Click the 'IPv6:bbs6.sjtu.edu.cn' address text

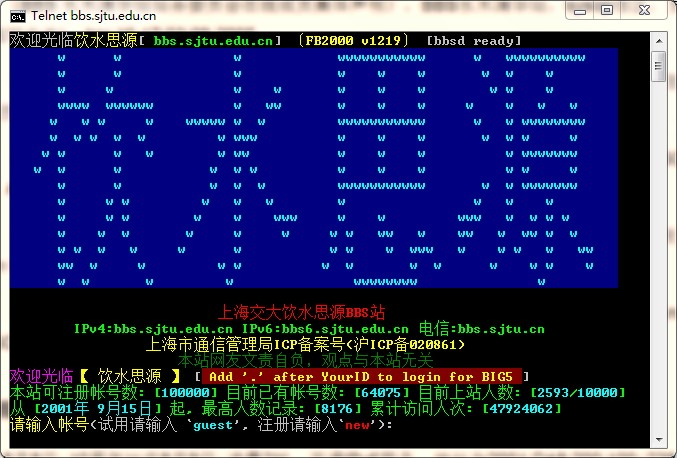[325, 329]
